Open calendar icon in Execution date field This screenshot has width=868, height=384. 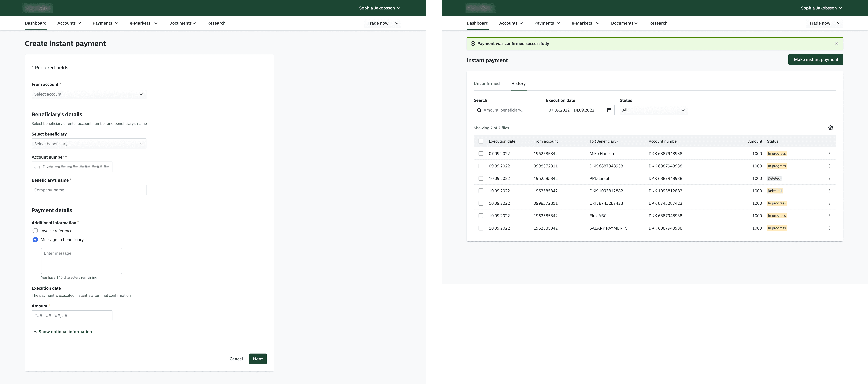609,110
